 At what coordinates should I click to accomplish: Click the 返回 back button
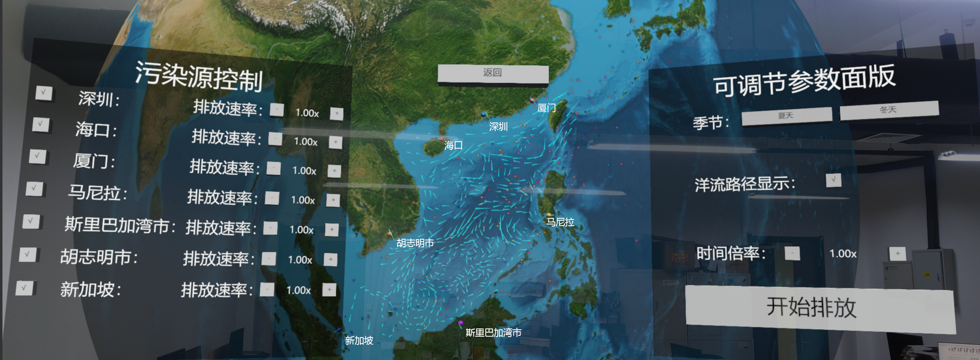coord(493,74)
